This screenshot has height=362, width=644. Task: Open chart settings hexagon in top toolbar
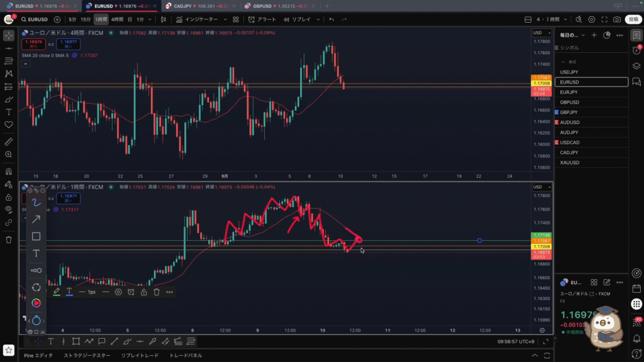(591, 19)
